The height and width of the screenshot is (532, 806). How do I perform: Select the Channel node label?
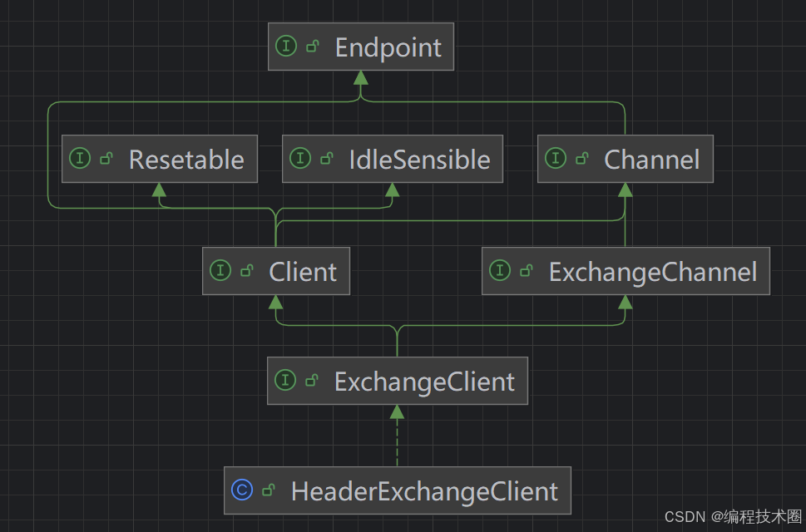click(652, 160)
